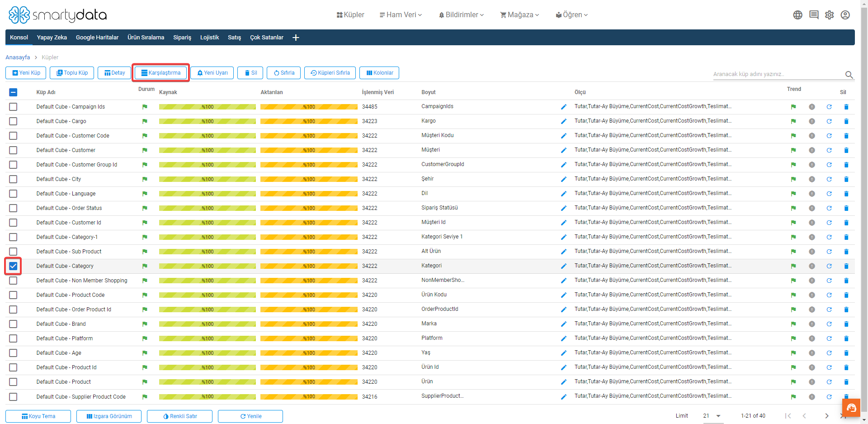Show info for Default Cube - Category-1
The height and width of the screenshot is (424, 868).
(812, 237)
